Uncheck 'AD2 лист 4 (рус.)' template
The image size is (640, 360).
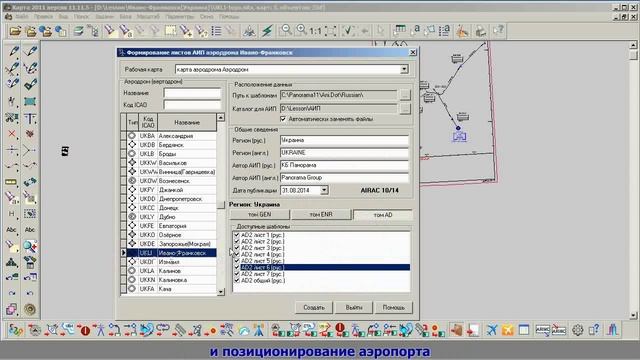pos(237,254)
